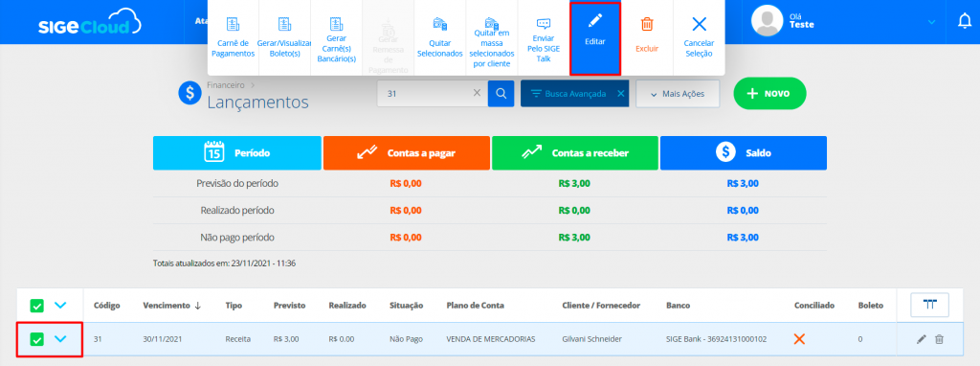Open the column settings button
980x366 pixels.
click(x=930, y=305)
